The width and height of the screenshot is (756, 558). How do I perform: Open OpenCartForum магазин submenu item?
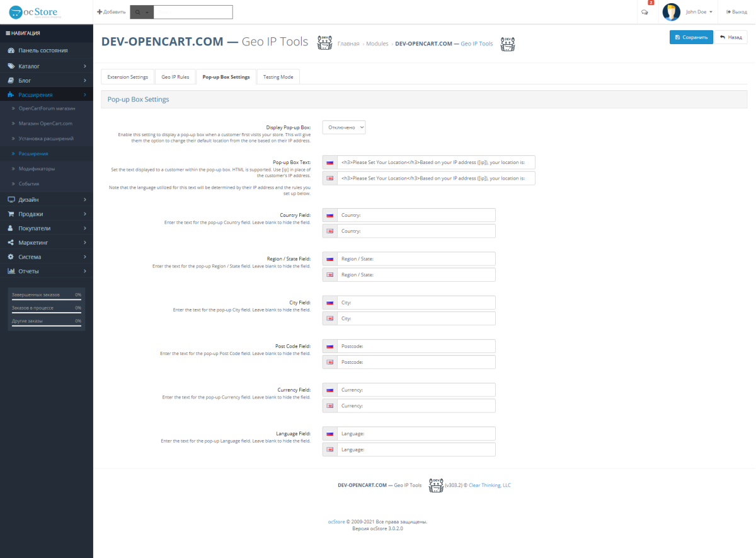click(x=47, y=108)
